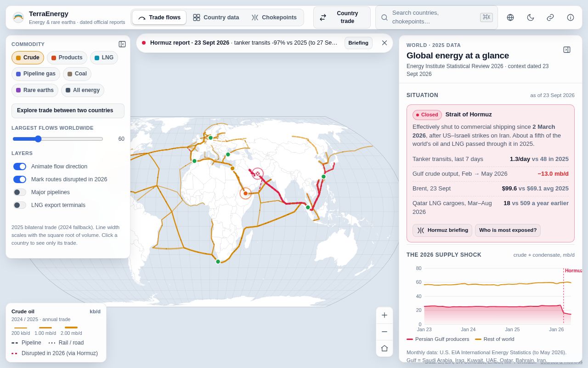Select the LNG commodity chip
The width and height of the screenshot is (588, 368).
tap(104, 57)
